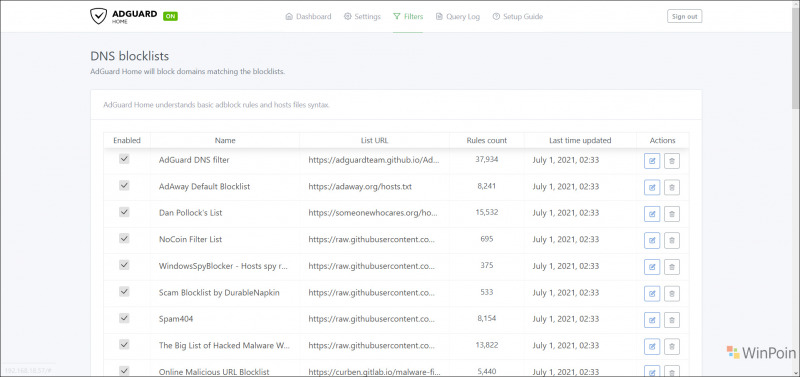This screenshot has height=377, width=800.
Task: Open the Settings menu
Action: click(362, 16)
